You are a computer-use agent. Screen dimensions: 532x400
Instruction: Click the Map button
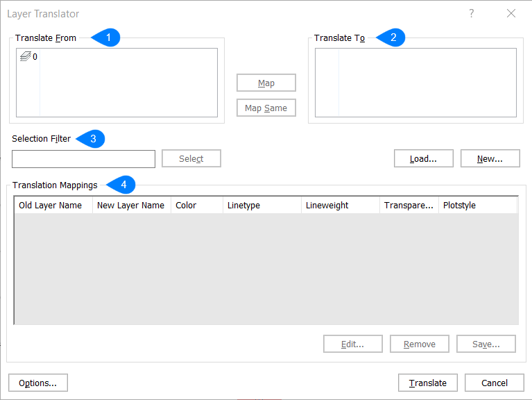pyautogui.click(x=266, y=83)
